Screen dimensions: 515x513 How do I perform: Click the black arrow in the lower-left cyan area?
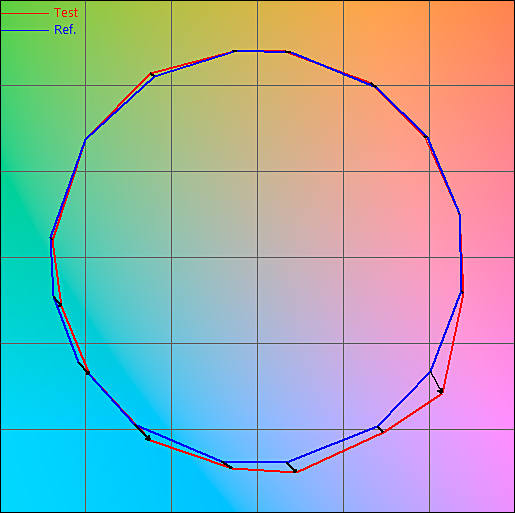[143, 433]
